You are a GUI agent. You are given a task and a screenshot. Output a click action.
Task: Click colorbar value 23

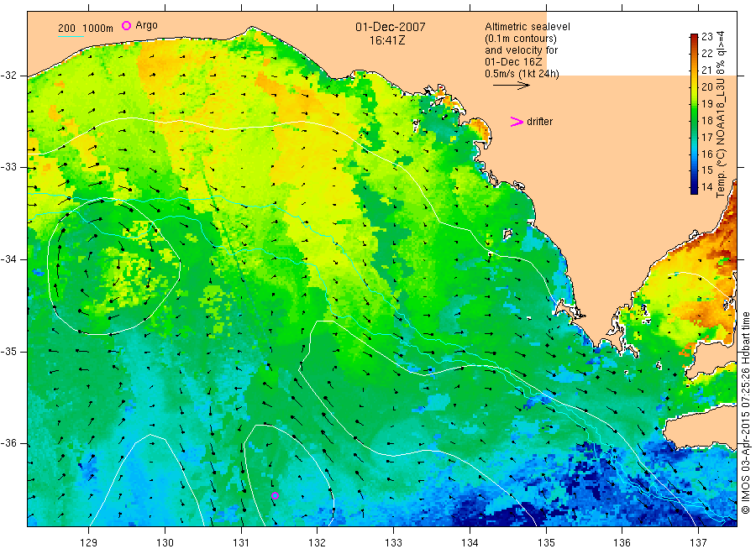pyautogui.click(x=706, y=37)
